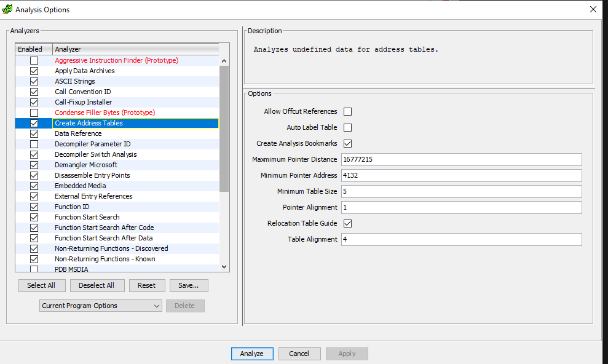Check Allow Offcut References option
The height and width of the screenshot is (364, 608).
tap(347, 111)
